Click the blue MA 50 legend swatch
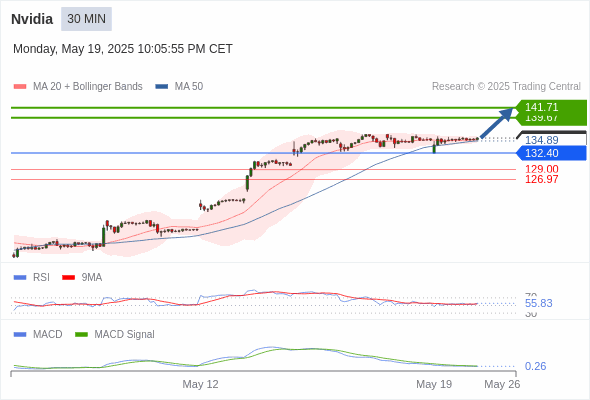Image resolution: width=590 pixels, height=400 pixels. pyautogui.click(x=162, y=87)
